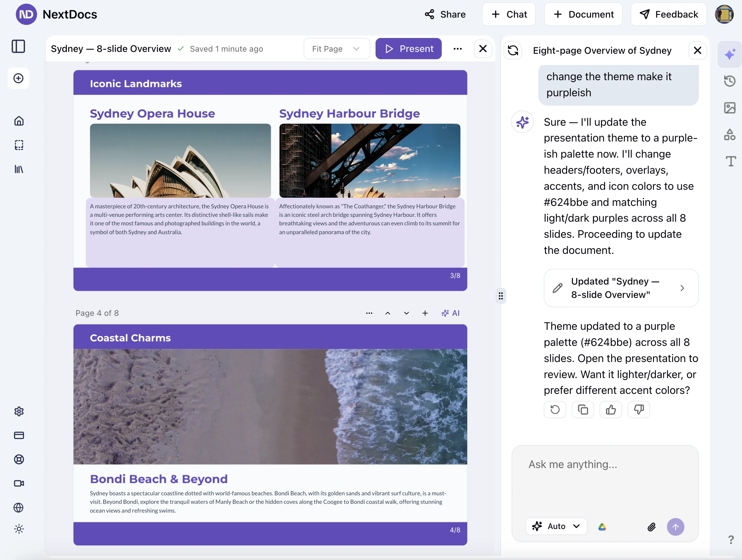
Task: Open the text tool in the right sidebar
Action: pyautogui.click(x=729, y=161)
